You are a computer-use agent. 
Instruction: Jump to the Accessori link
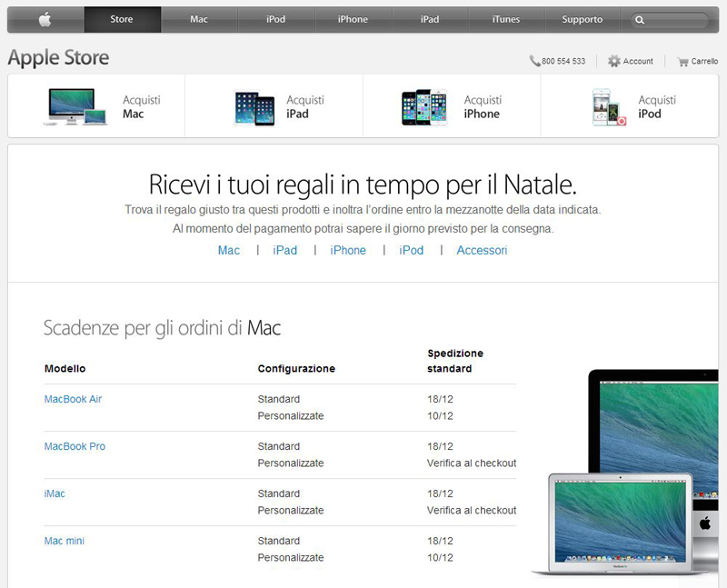(483, 251)
